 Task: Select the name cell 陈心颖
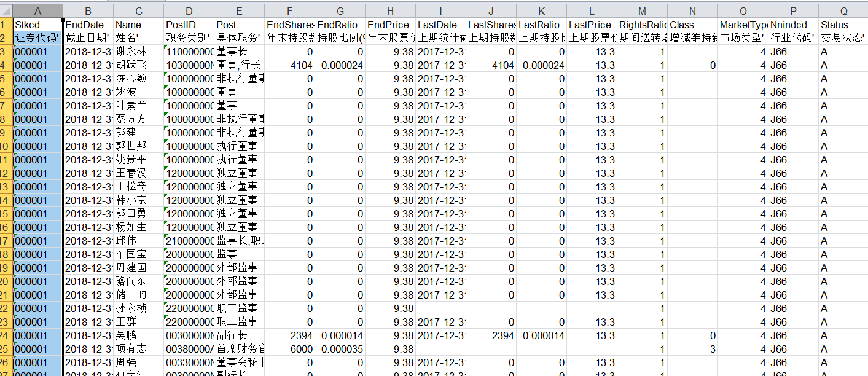[x=139, y=79]
